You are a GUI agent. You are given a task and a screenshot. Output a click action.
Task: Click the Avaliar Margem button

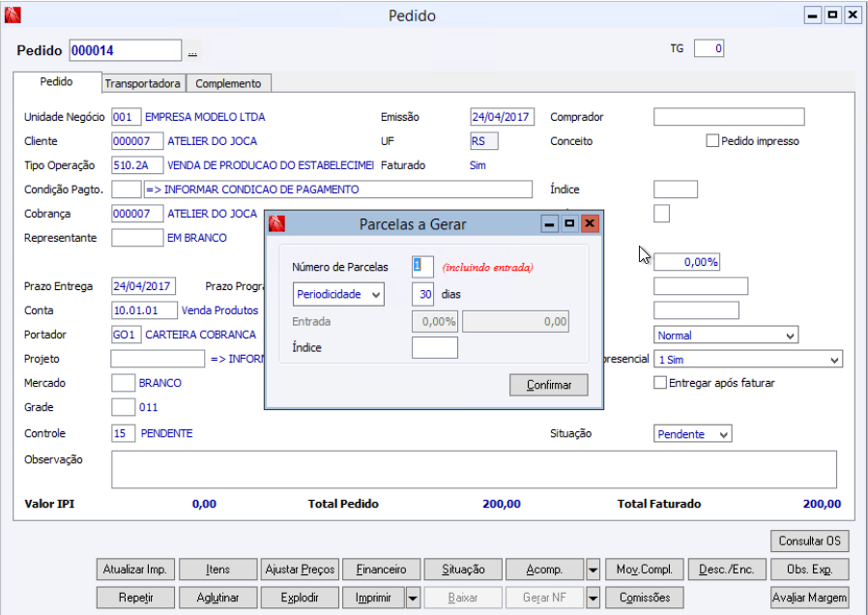pyautogui.click(x=809, y=598)
